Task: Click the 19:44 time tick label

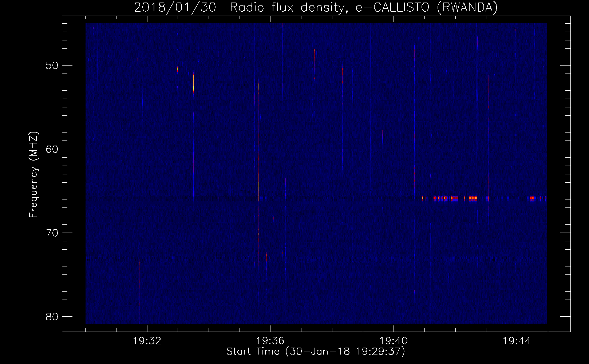Action: (517, 341)
